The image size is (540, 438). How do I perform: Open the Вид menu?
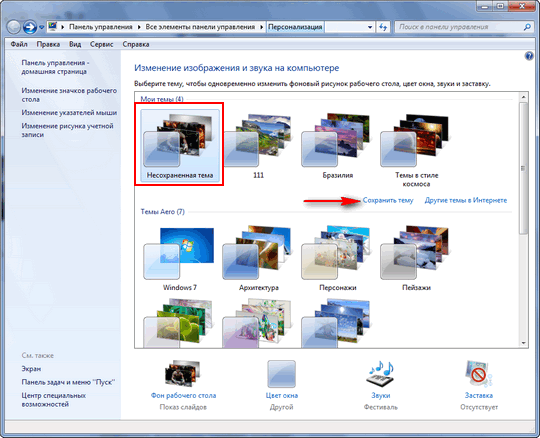(75, 44)
